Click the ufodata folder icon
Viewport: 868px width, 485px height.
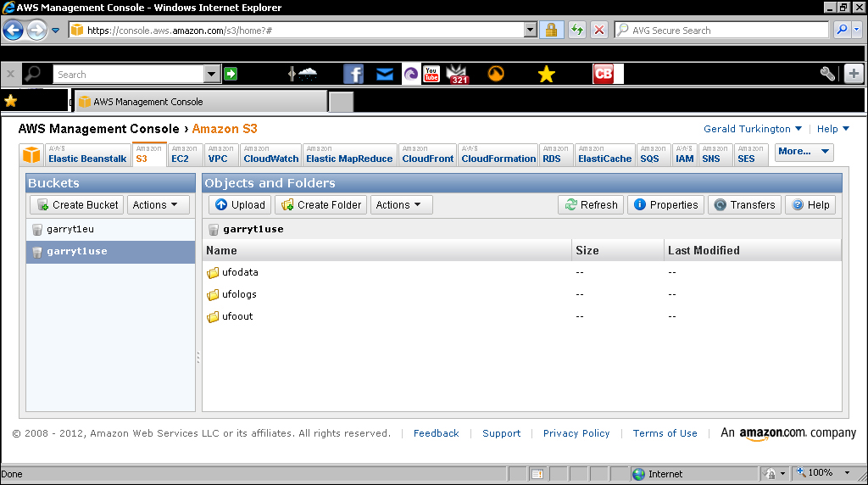[x=213, y=272]
